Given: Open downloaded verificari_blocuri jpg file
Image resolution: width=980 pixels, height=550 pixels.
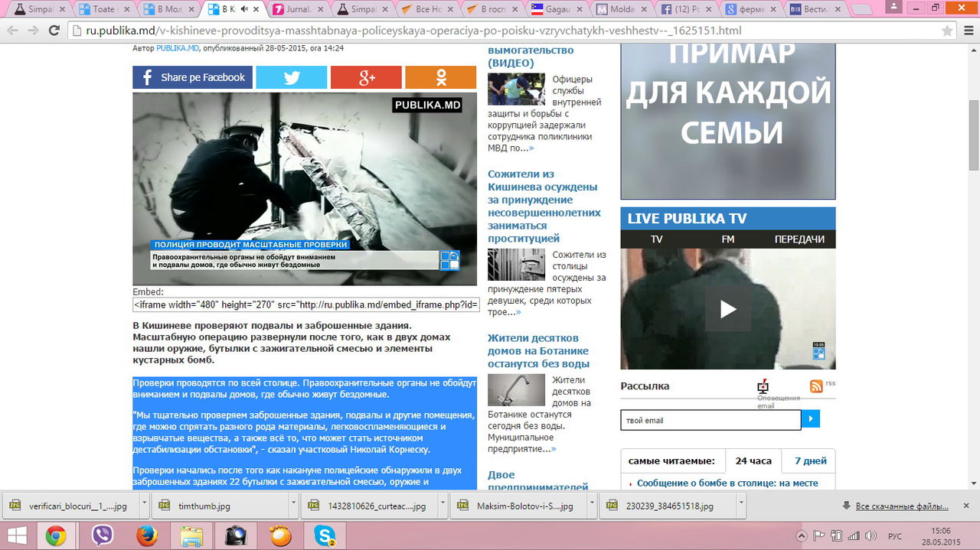Looking at the screenshot, I should (x=69, y=506).
